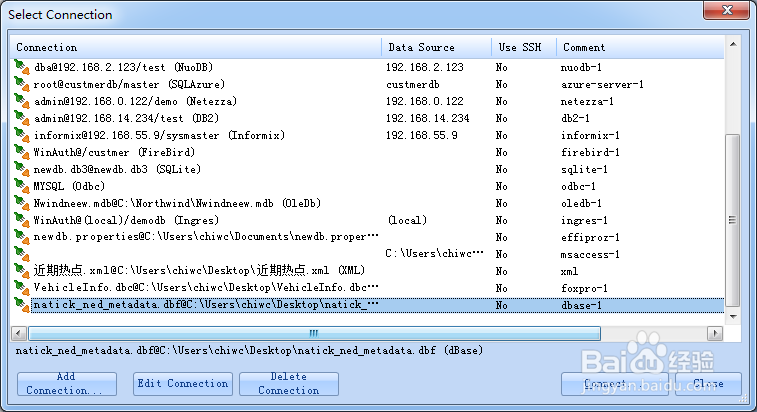757x412 pixels.
Task: Select the WinAuth@(local)/demodb (Ingres) connection
Action: tap(126, 220)
